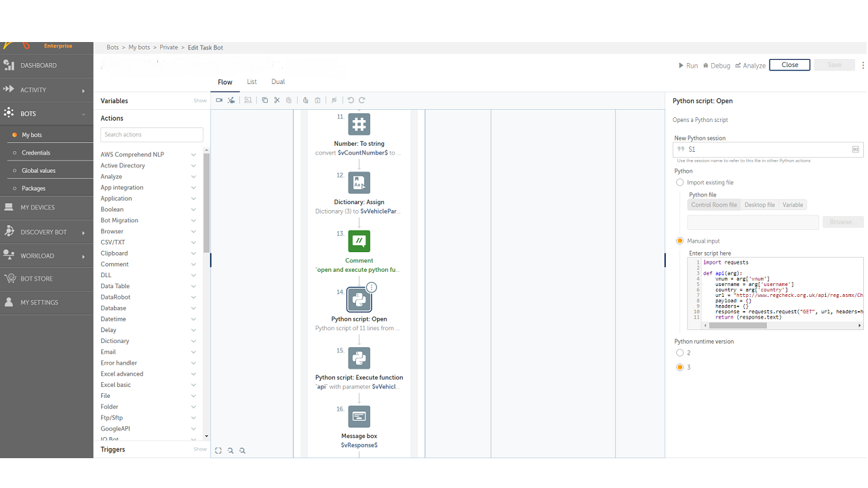Select the Manual input radio option
Screen dimensions: 868x488
[x=680, y=241]
